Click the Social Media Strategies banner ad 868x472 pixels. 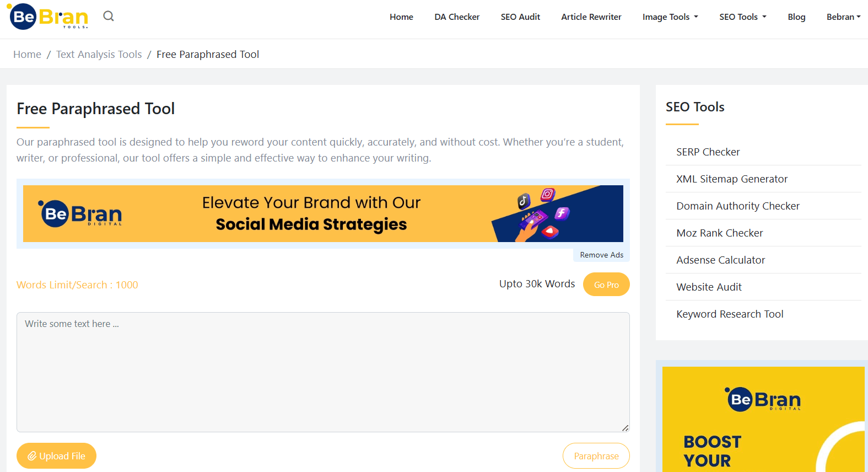(x=323, y=213)
